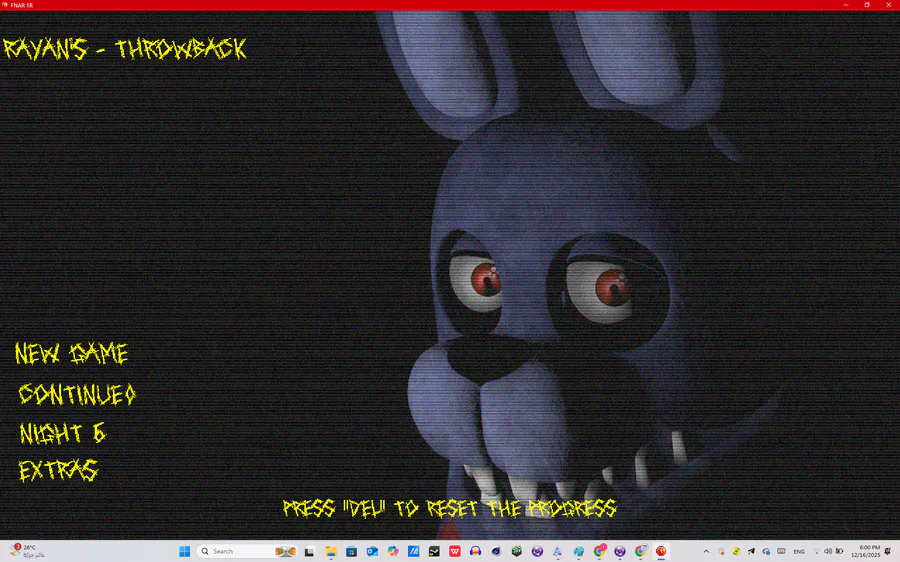Click the Windows Start button
This screenshot has width=900, height=562.
[184, 551]
